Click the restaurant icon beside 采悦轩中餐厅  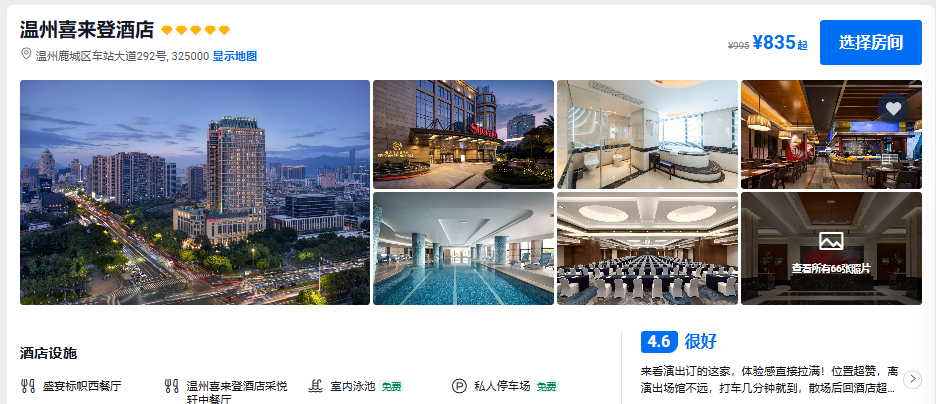click(x=171, y=386)
